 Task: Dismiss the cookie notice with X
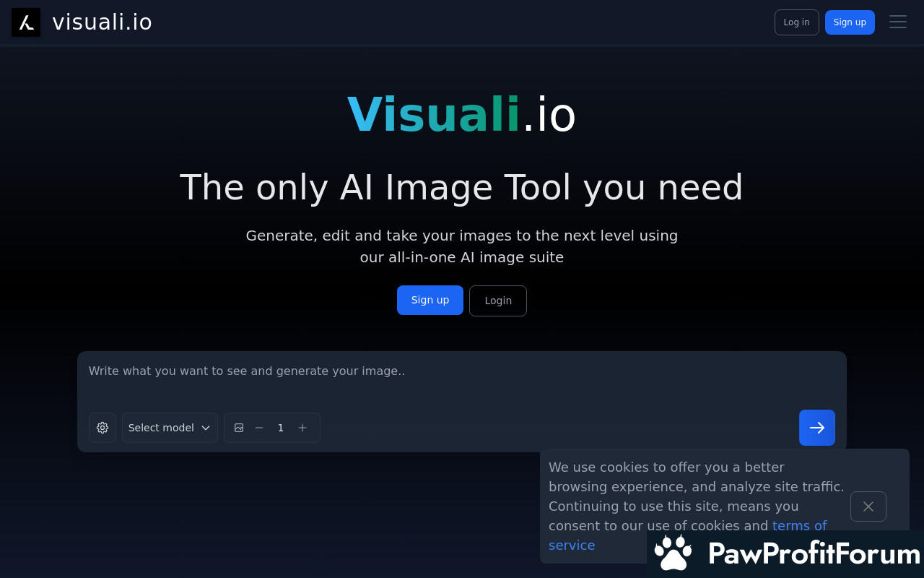[868, 506]
